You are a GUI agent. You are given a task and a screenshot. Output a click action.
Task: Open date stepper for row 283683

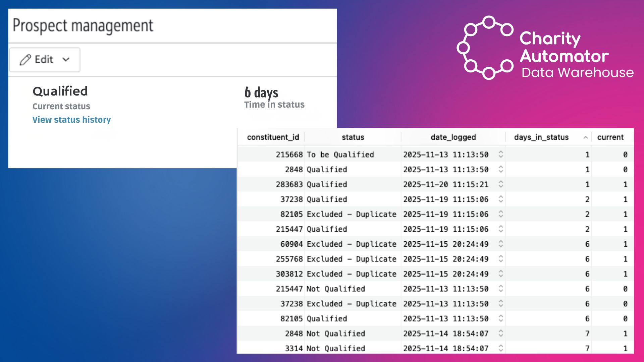pos(501,184)
